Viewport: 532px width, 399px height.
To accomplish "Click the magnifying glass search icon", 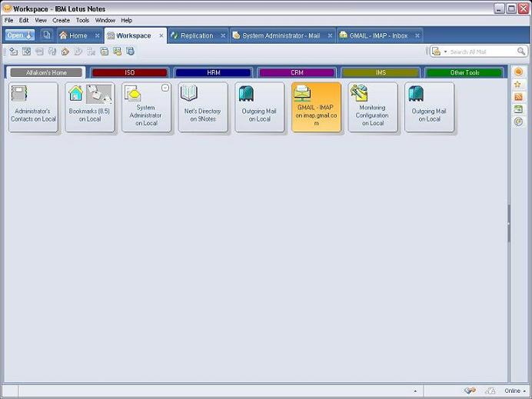I will tap(521, 52).
